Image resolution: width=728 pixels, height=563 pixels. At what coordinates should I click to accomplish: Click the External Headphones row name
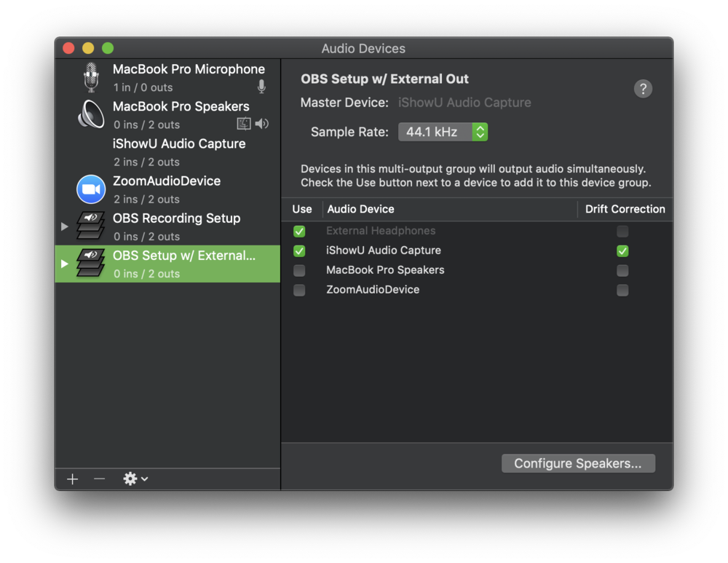point(381,231)
